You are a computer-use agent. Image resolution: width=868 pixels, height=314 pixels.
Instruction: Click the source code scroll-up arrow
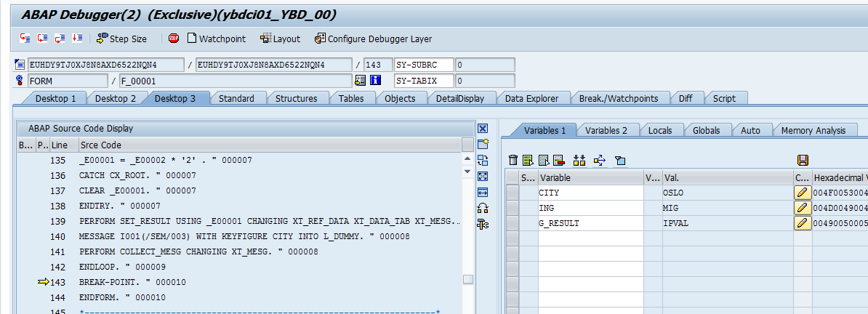point(467,159)
